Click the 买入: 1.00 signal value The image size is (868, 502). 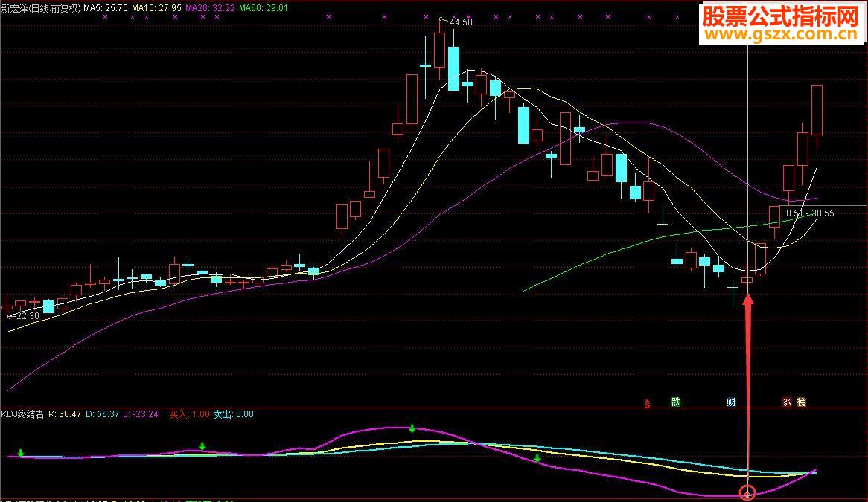(x=189, y=414)
